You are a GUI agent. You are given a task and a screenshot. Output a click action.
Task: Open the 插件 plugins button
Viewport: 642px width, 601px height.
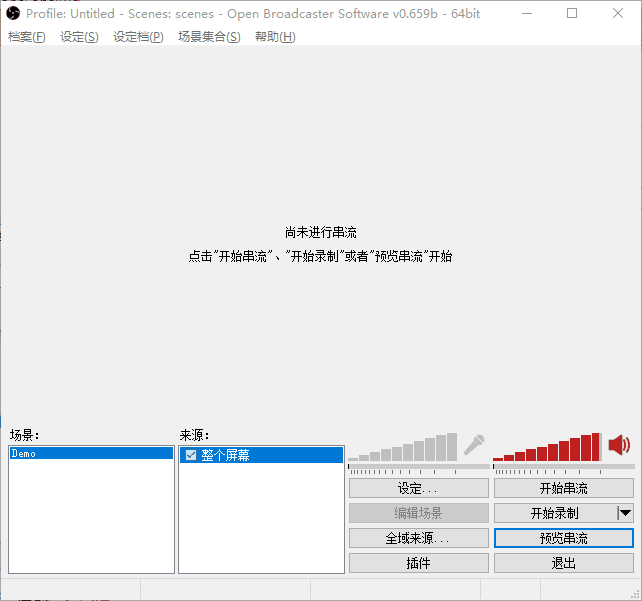(x=418, y=563)
